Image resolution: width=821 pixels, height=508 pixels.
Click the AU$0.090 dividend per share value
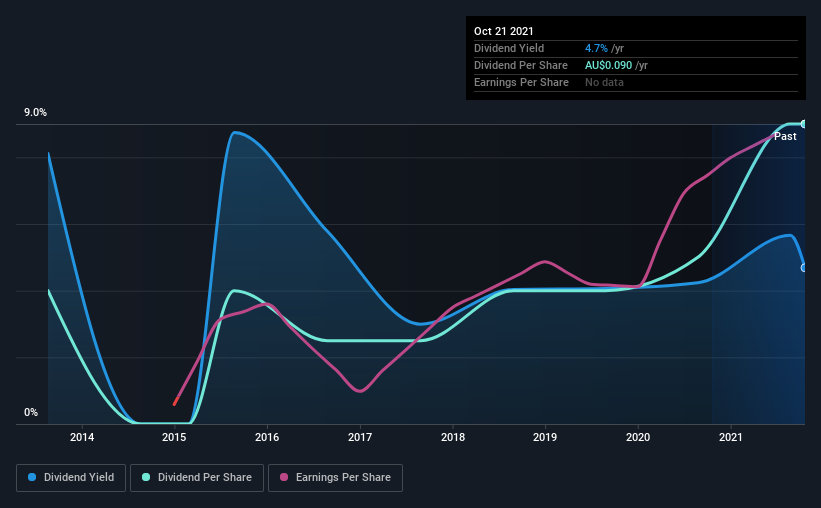coord(608,65)
